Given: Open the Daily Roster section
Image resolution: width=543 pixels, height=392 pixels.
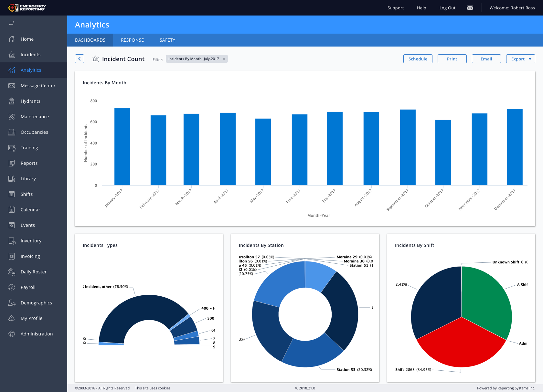Looking at the screenshot, I should click(x=33, y=272).
